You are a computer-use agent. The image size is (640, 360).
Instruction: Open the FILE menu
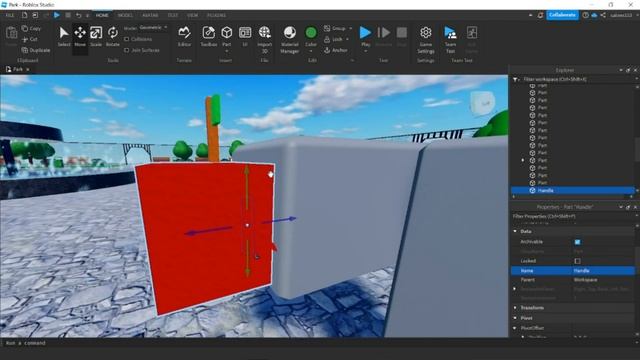coord(9,15)
